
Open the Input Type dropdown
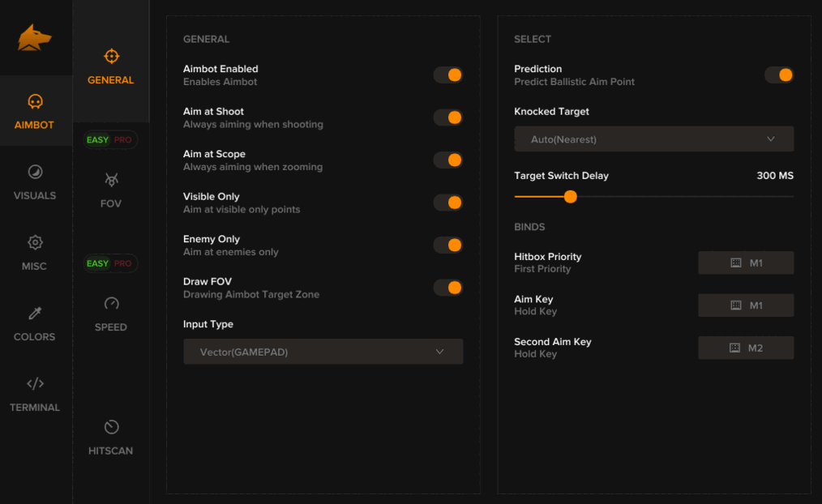coord(323,352)
